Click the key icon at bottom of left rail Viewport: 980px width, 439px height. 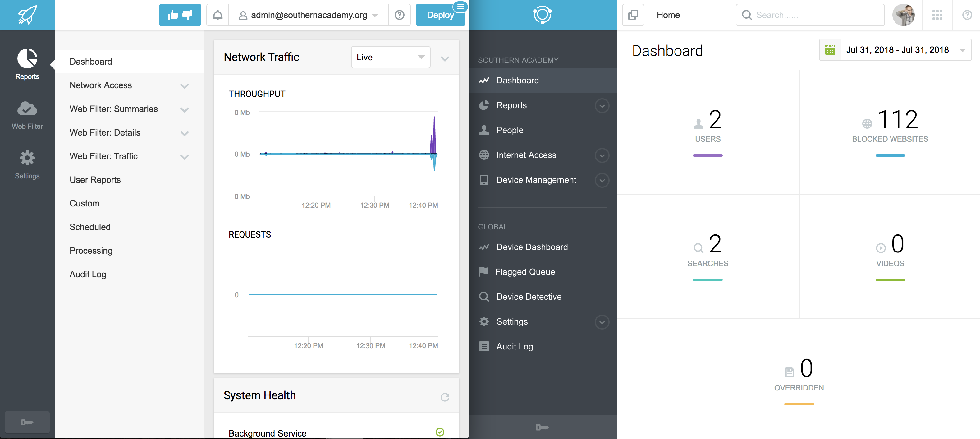coord(27,422)
